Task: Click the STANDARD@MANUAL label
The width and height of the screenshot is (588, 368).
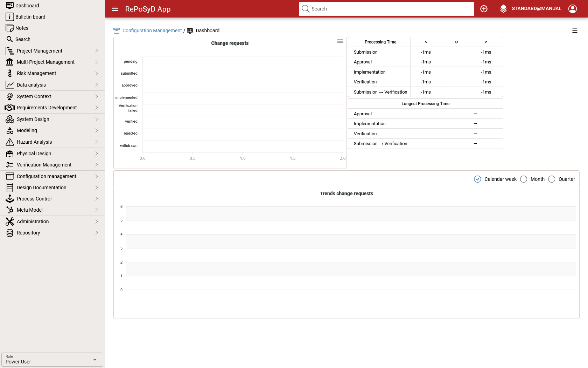Action: tap(536, 9)
